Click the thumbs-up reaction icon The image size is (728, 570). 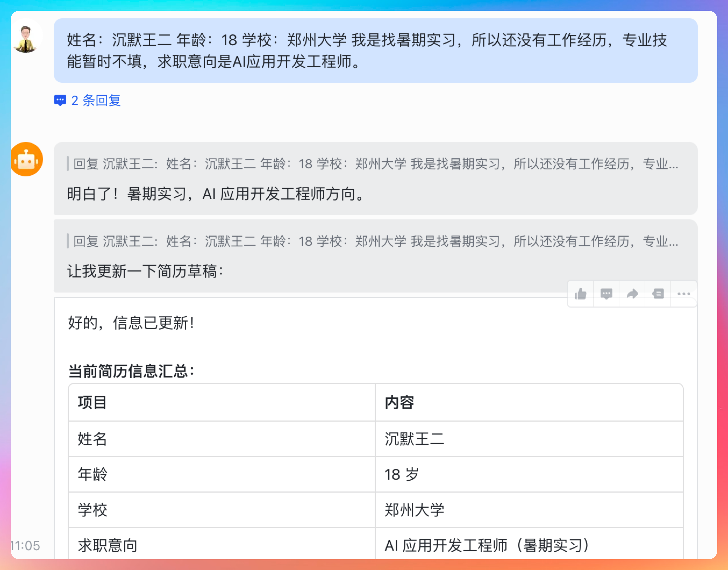[x=580, y=294]
